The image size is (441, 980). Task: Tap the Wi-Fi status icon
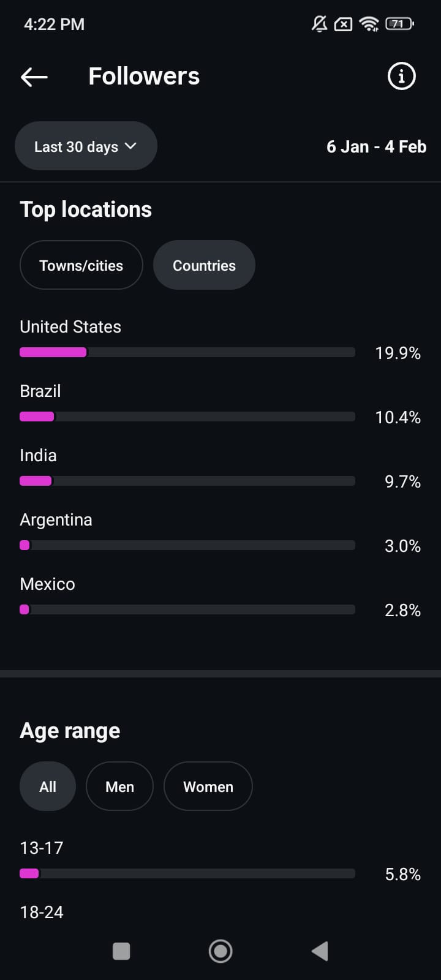(x=369, y=24)
